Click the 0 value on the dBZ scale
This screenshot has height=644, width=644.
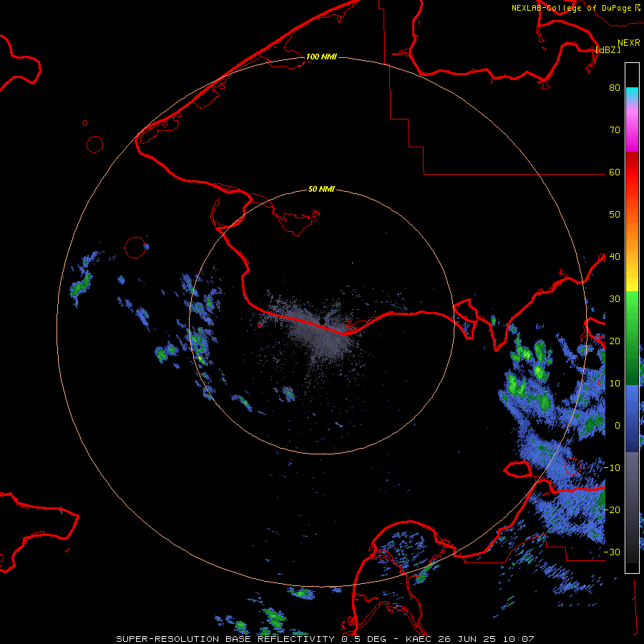pyautogui.click(x=618, y=426)
